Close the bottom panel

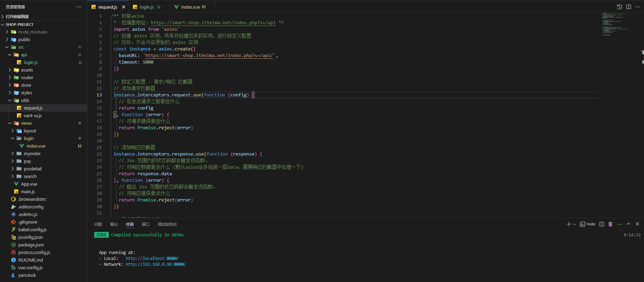click(x=637, y=224)
